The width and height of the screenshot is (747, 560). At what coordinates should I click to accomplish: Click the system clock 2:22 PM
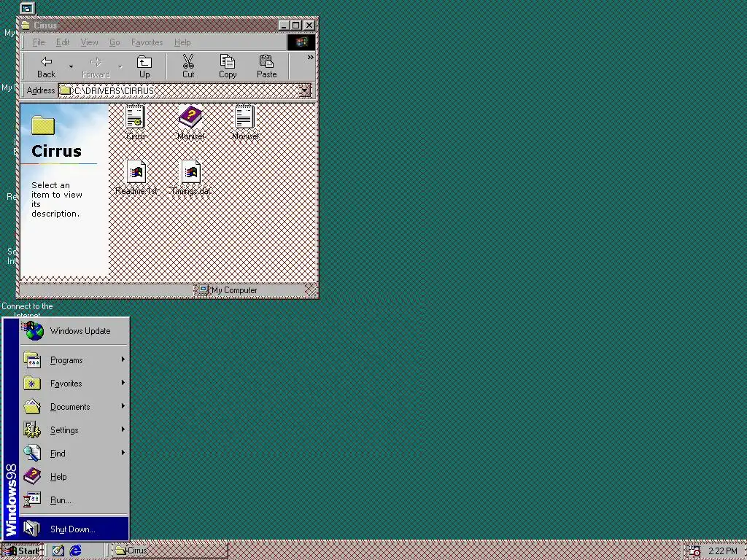tap(723, 551)
